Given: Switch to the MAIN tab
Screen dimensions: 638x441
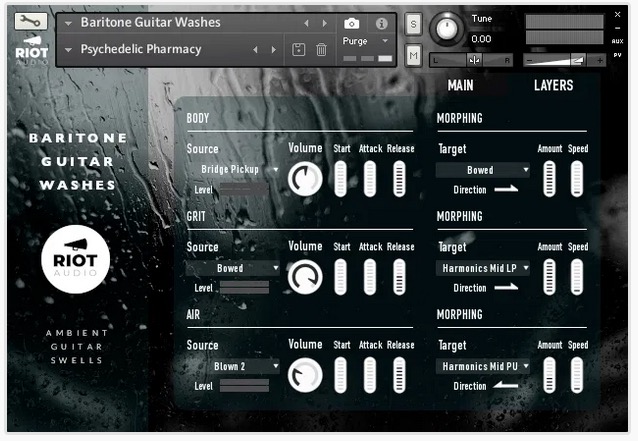Looking at the screenshot, I should point(460,85).
